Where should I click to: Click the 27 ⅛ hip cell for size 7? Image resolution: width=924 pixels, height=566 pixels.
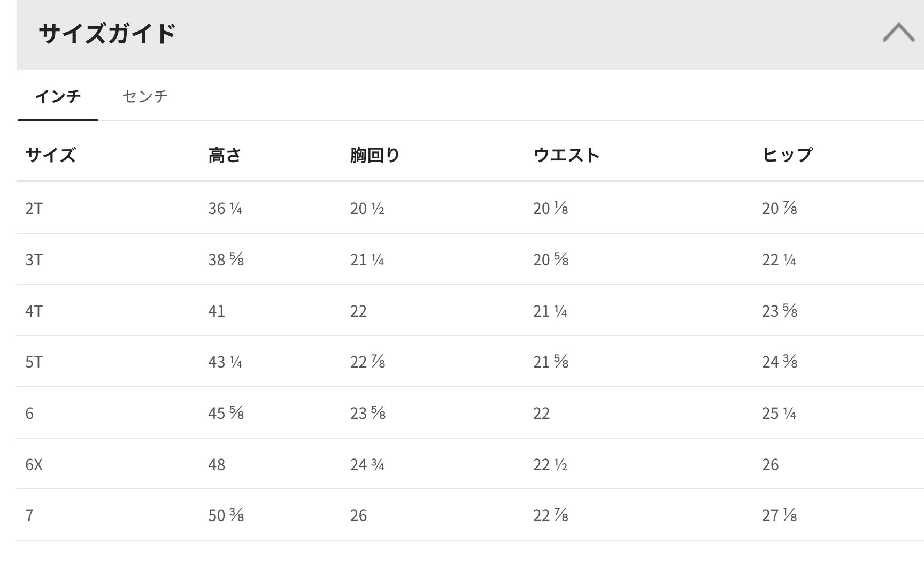(780, 515)
